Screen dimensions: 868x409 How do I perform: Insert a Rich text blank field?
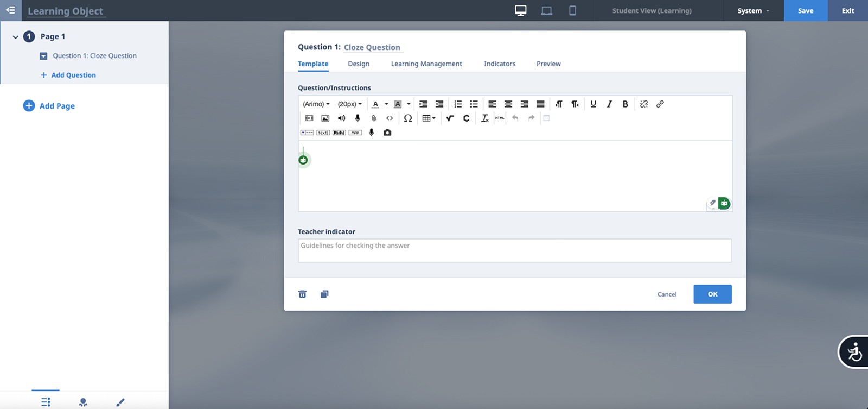tap(339, 133)
